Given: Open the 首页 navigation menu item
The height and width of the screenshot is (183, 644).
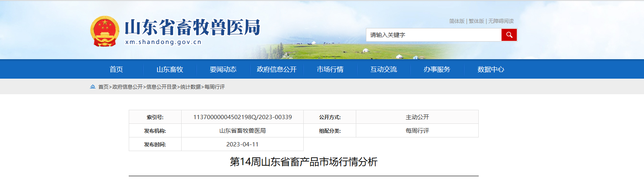Looking at the screenshot, I should tap(116, 69).
